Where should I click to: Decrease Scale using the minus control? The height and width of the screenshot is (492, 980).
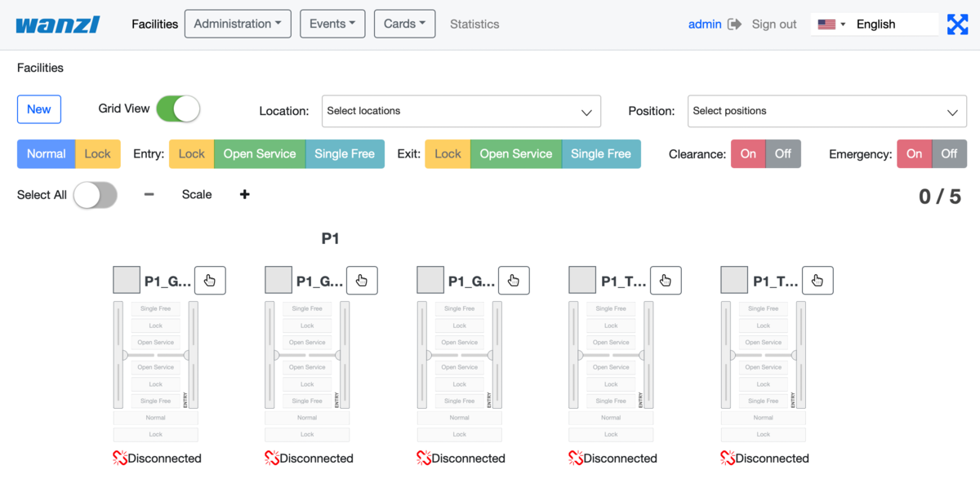[149, 194]
